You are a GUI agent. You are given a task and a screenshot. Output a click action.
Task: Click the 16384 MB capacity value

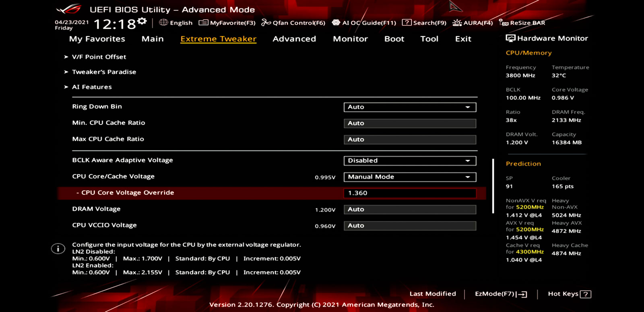point(567,142)
